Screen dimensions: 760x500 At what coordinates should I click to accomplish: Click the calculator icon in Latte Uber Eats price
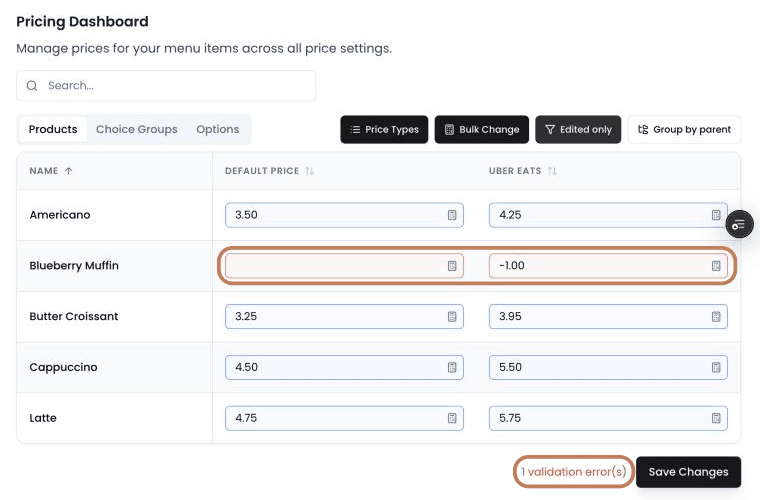coord(716,418)
